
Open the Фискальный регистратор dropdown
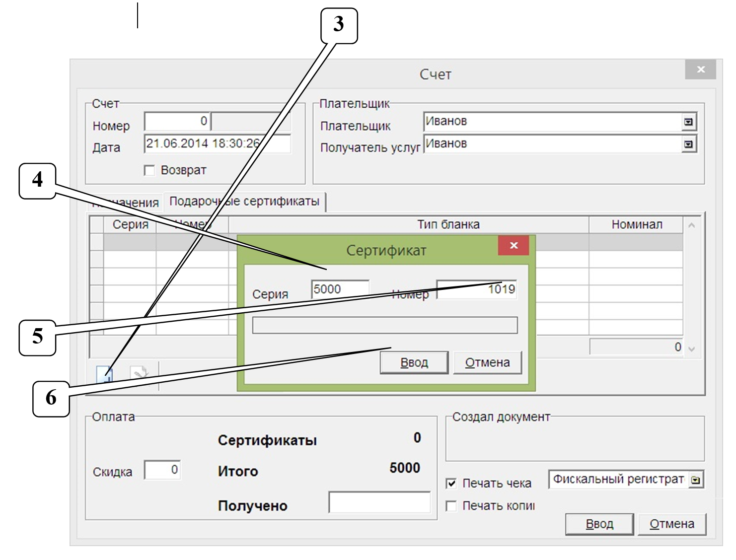(696, 480)
